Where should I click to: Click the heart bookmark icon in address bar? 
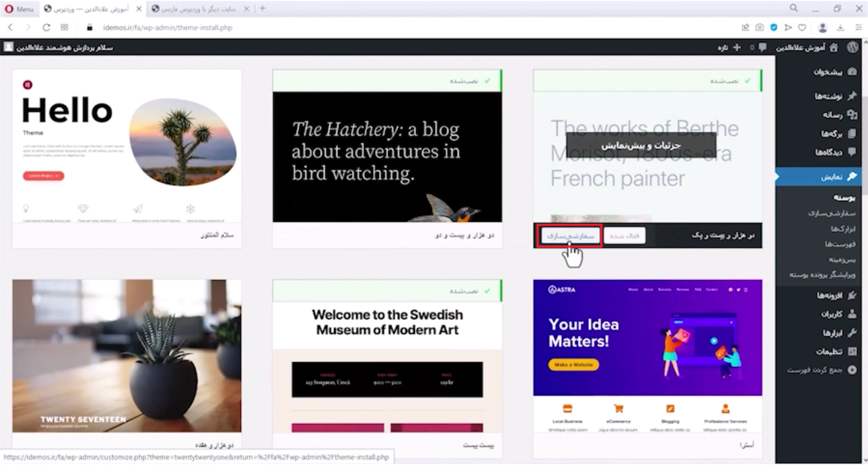[802, 27]
